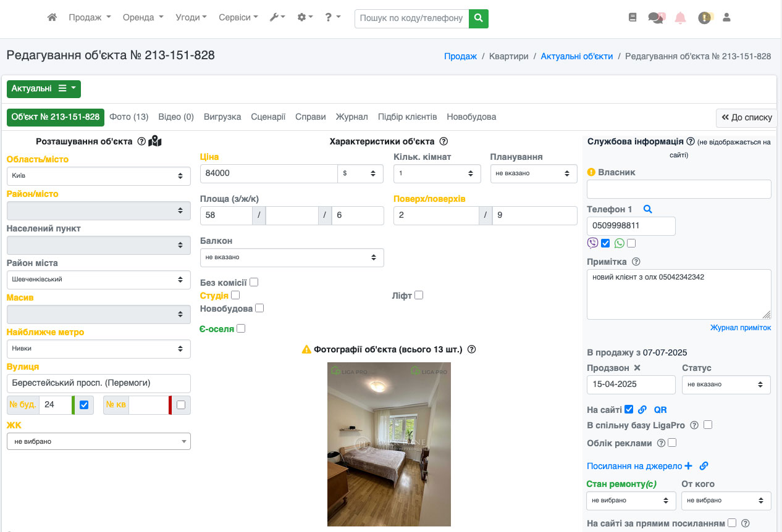Open the Журнал приміток link

(740, 328)
